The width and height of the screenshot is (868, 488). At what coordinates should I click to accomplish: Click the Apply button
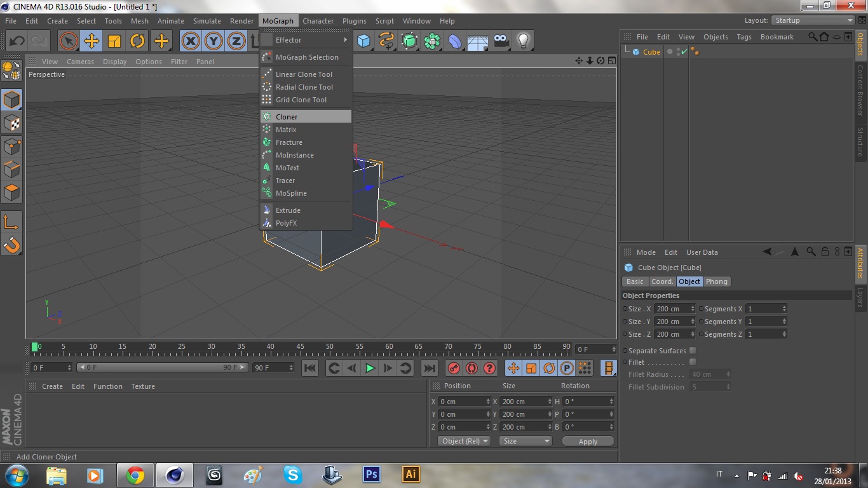click(588, 442)
